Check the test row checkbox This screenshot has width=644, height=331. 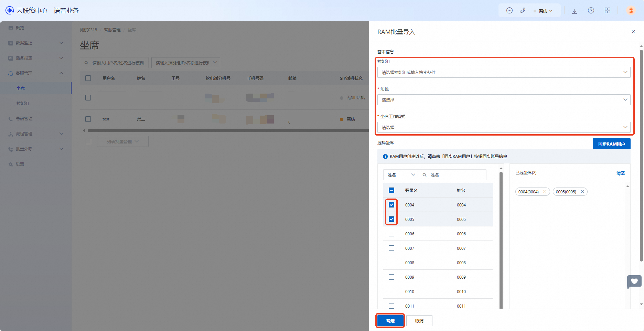88,119
